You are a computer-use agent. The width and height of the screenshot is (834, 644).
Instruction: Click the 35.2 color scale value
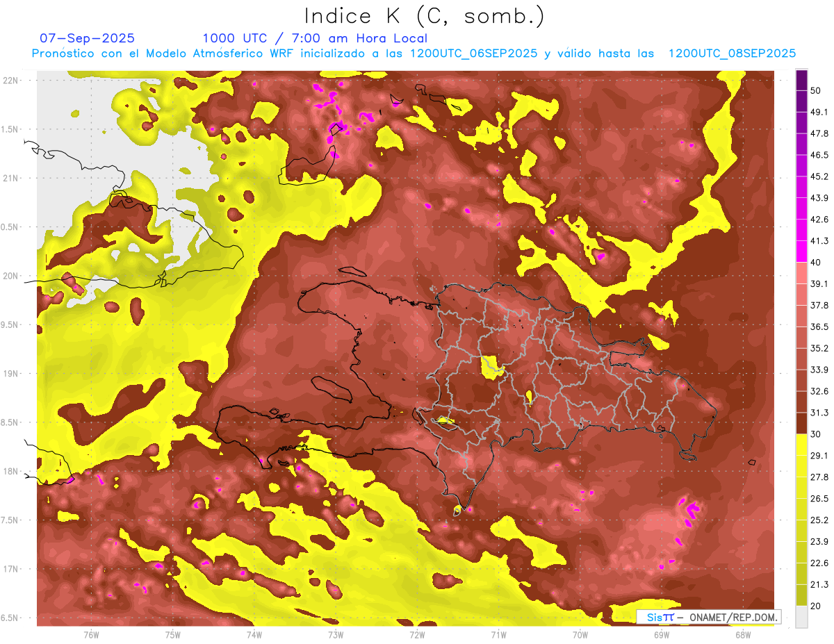(x=819, y=348)
